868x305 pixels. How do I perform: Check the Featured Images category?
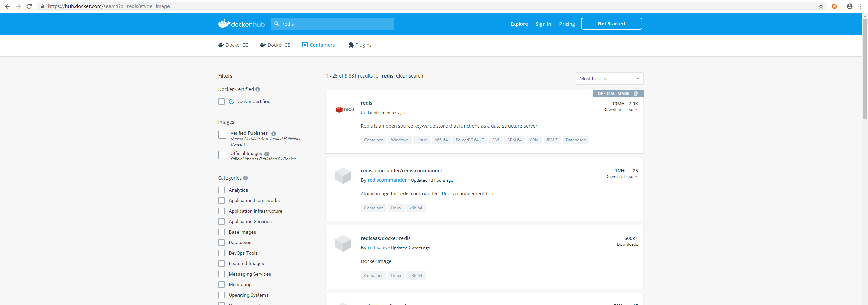[221, 264]
